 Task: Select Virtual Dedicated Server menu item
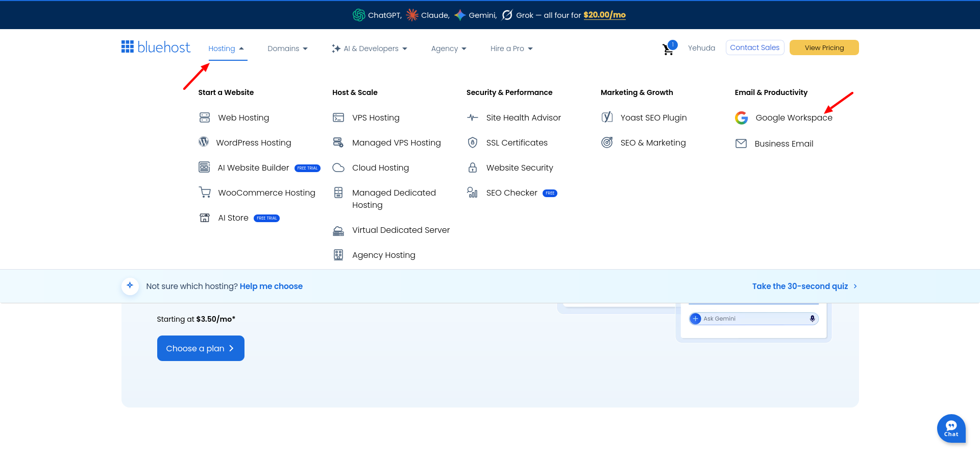(x=401, y=230)
